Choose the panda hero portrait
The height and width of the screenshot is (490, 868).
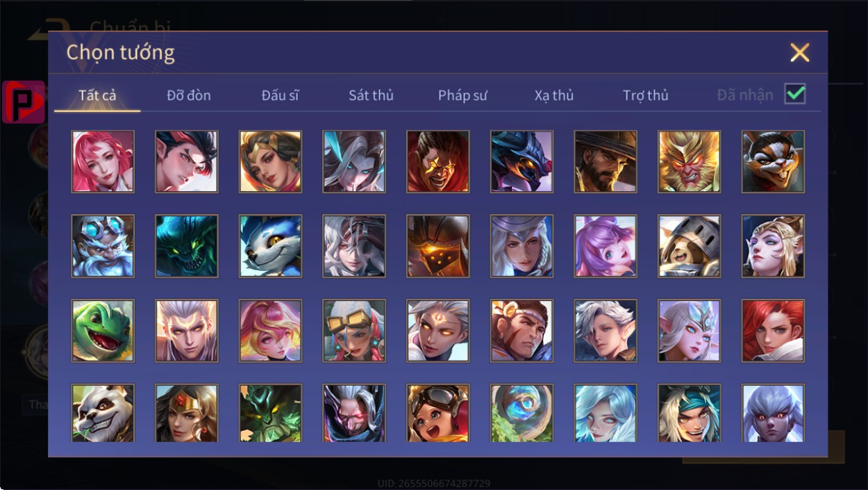coord(103,414)
